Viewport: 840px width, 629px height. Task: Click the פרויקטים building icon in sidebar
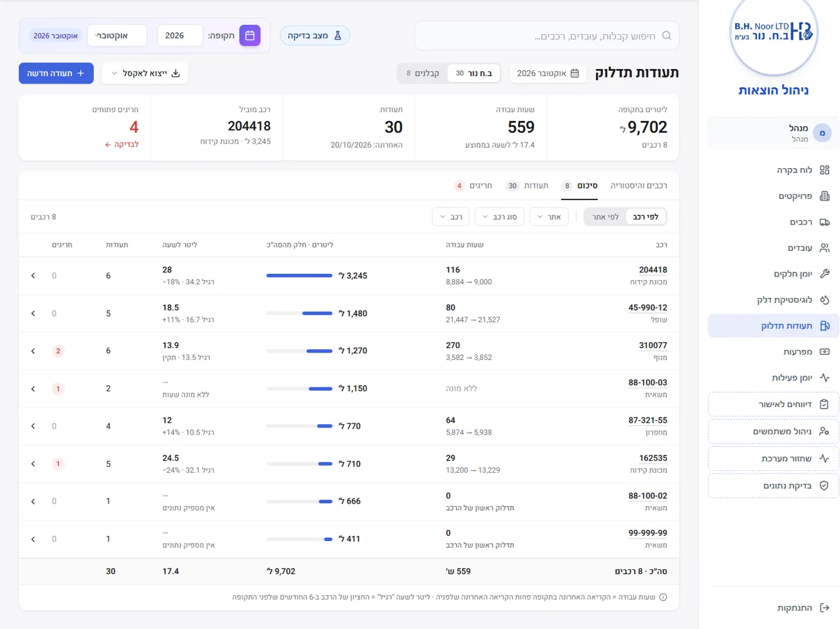[825, 196]
